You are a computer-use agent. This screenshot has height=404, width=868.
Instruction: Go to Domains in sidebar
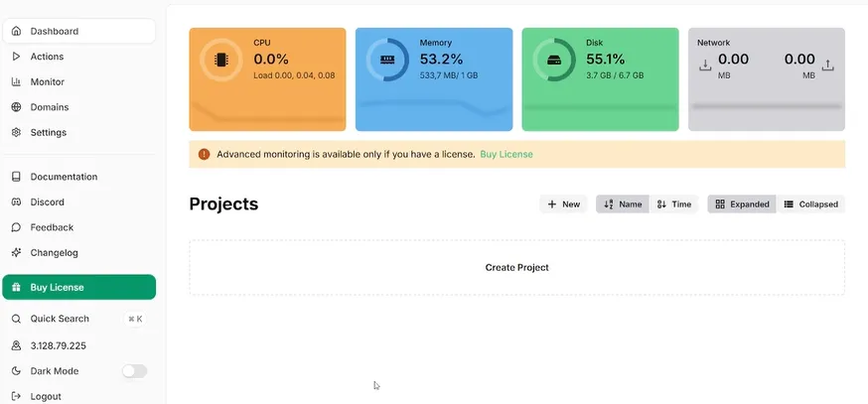pyautogui.click(x=49, y=107)
